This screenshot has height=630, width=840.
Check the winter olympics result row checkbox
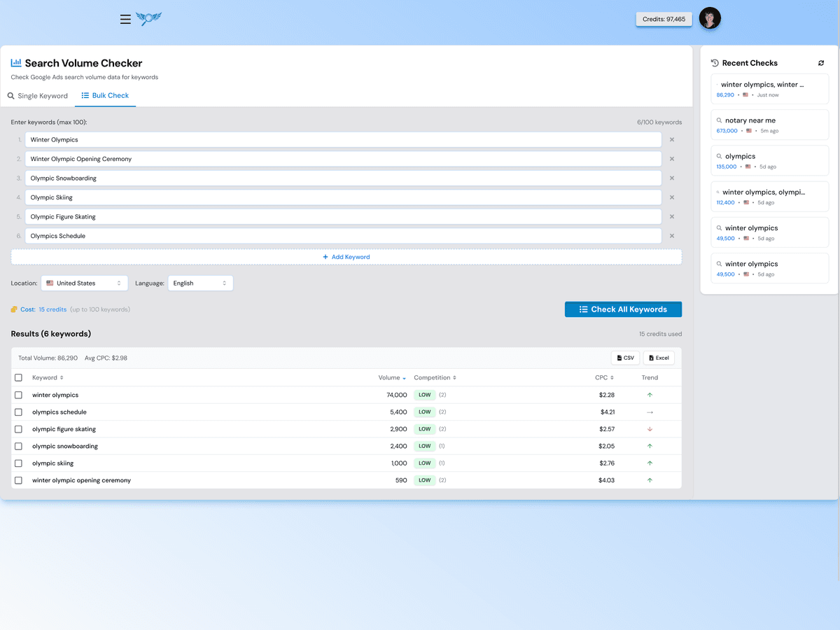(x=18, y=394)
